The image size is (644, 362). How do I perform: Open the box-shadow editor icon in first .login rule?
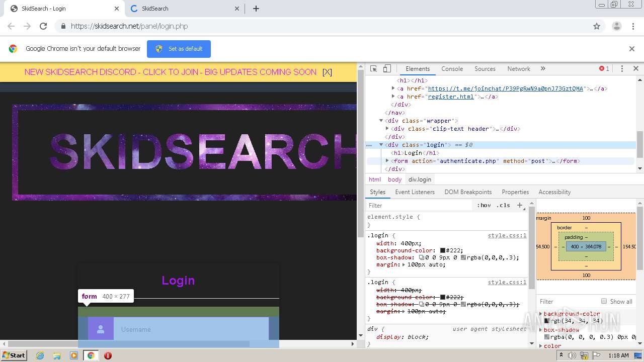(422, 257)
